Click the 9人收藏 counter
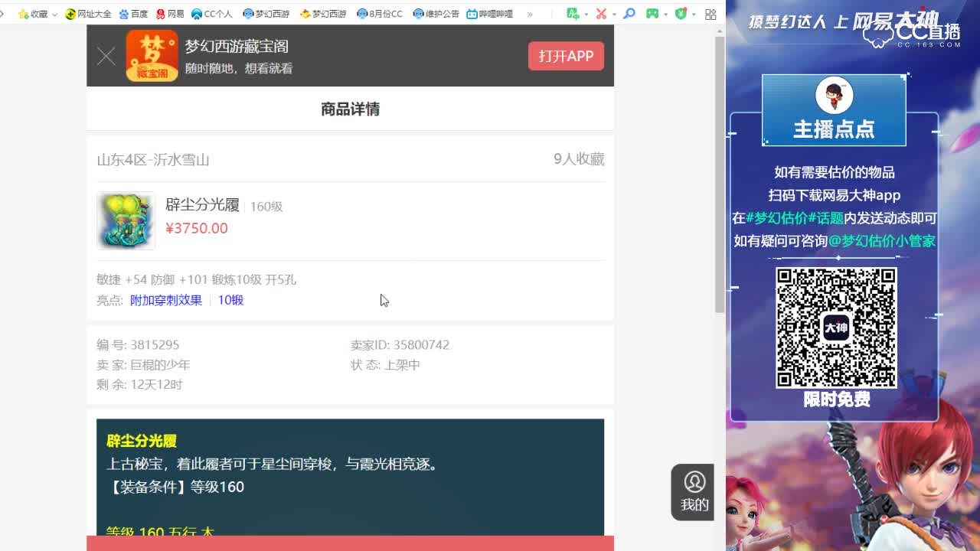This screenshot has height=551, width=980. click(579, 159)
